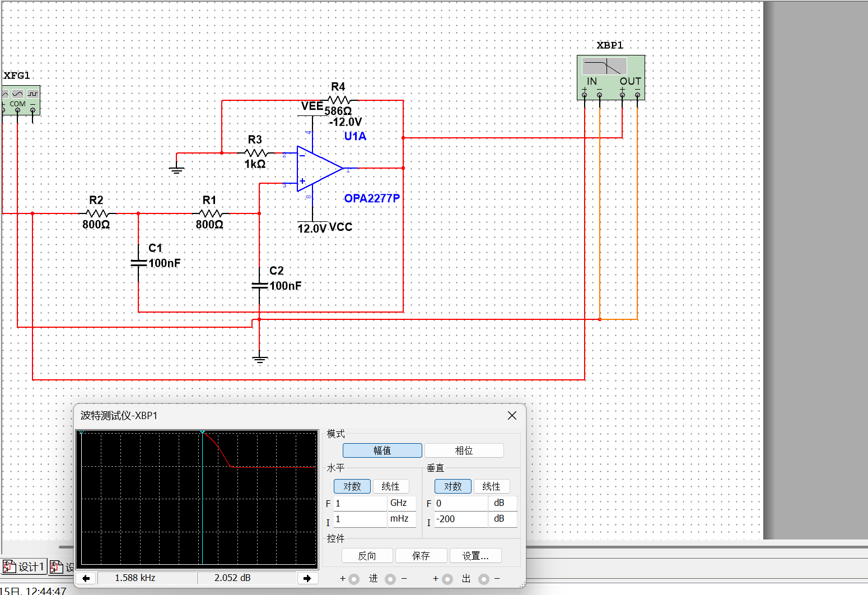Viewport: 868px width, 595px height.
Task: Select the U1A reference label
Action: tap(355, 136)
